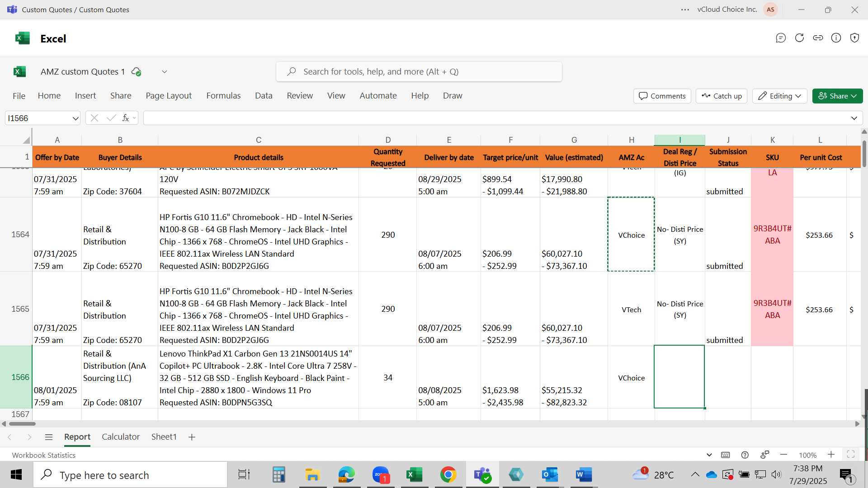Open the Comments pane
The width and height of the screenshot is (868, 488).
pyautogui.click(x=662, y=96)
